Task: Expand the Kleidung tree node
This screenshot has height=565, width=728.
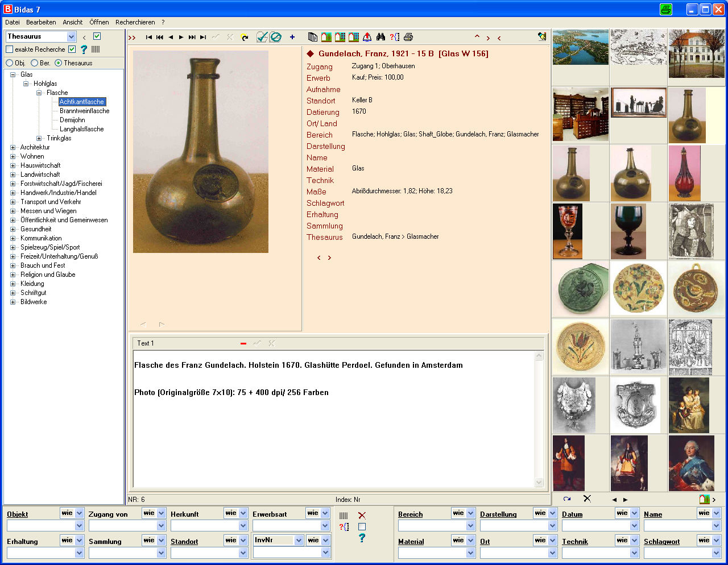Action: (x=13, y=284)
